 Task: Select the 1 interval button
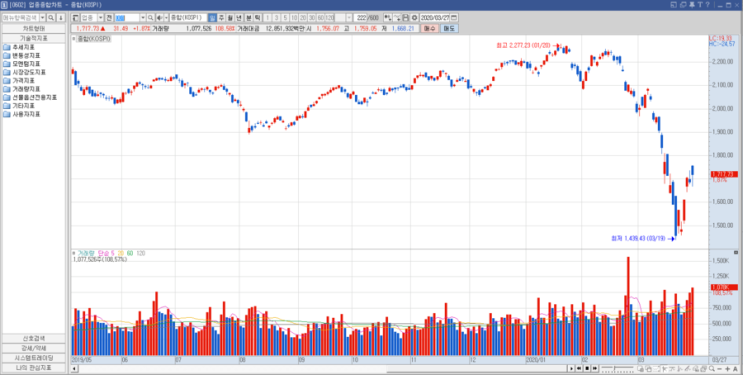pyautogui.click(x=268, y=18)
